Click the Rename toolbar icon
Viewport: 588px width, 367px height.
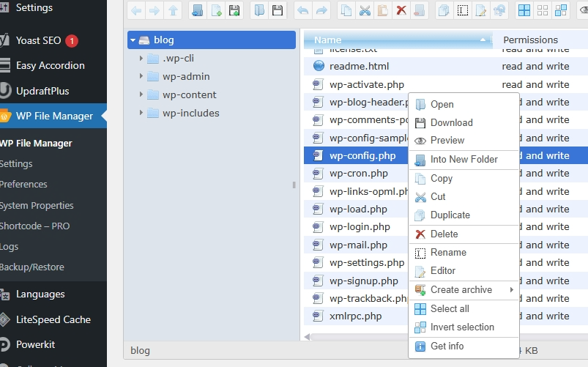coord(463,10)
